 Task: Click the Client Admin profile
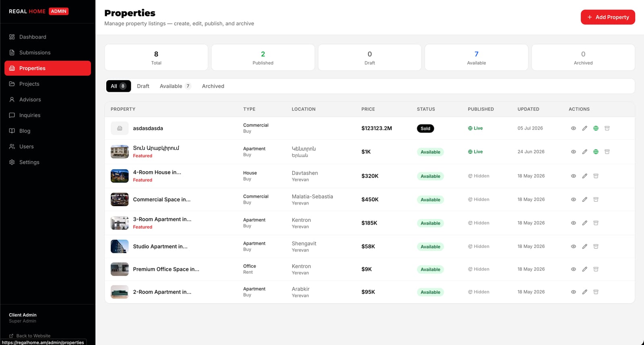coord(23,318)
